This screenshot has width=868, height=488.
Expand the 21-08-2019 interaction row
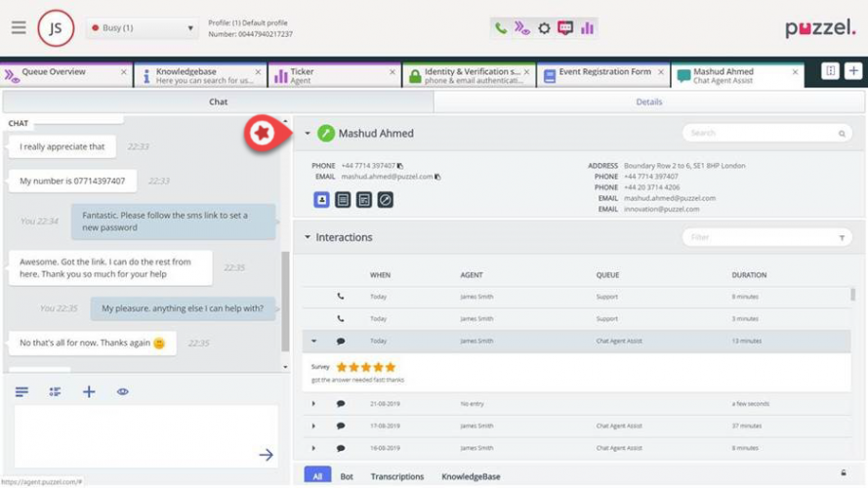(x=313, y=403)
